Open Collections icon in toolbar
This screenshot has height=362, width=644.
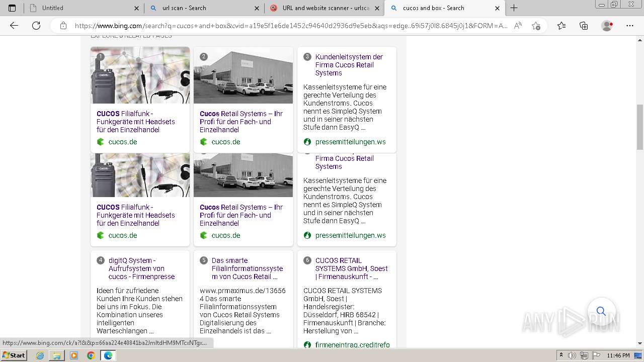click(584, 26)
